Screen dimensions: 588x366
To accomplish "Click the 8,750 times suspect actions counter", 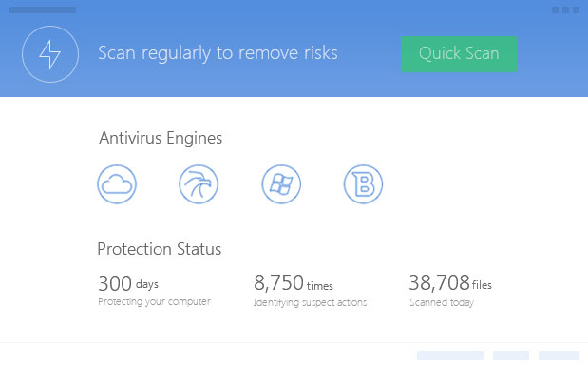I will (294, 283).
